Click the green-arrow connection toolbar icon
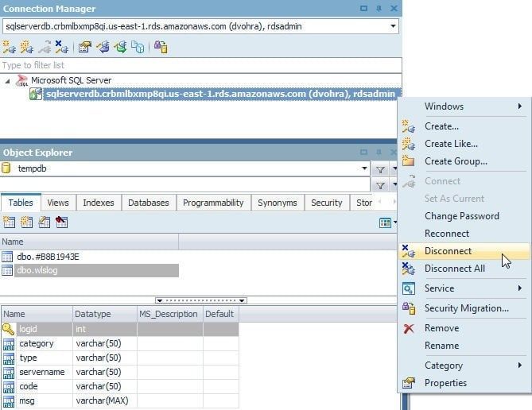The height and width of the screenshot is (410, 532). [x=120, y=47]
